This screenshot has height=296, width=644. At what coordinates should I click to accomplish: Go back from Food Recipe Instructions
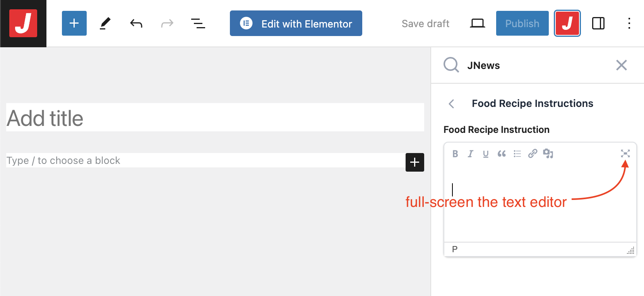(451, 103)
